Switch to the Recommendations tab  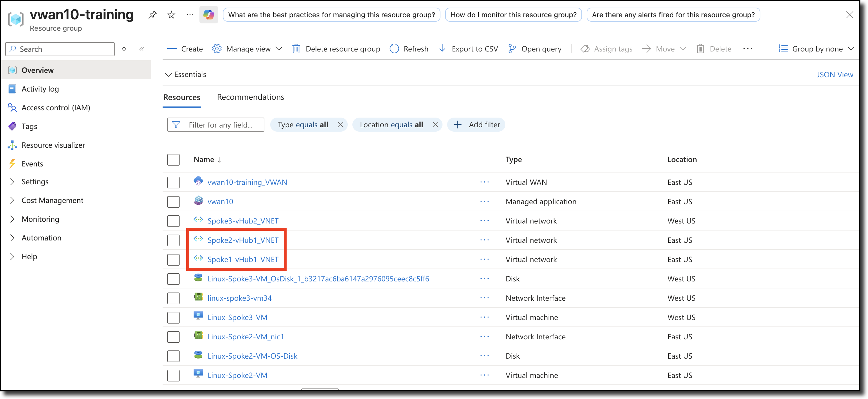tap(250, 97)
